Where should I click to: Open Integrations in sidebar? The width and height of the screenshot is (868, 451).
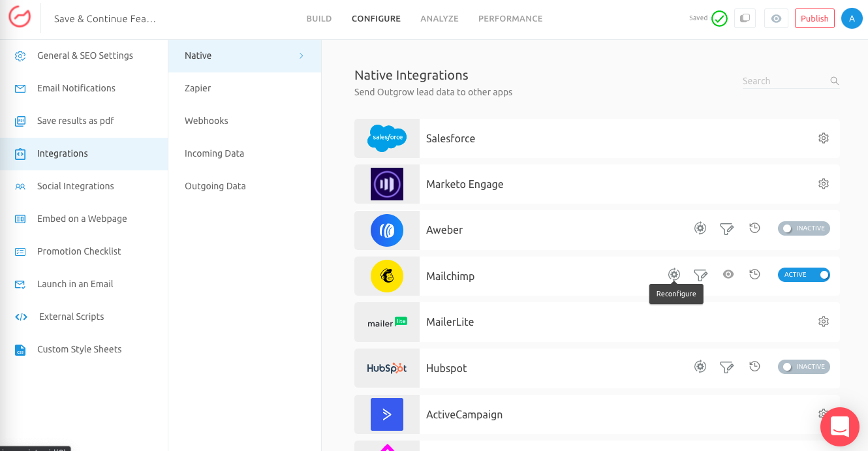84,153
